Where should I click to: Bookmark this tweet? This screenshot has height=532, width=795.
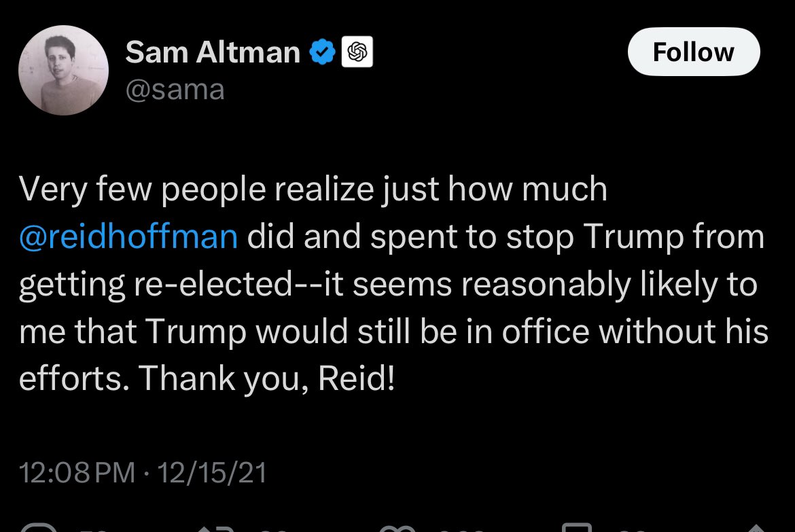click(x=577, y=528)
